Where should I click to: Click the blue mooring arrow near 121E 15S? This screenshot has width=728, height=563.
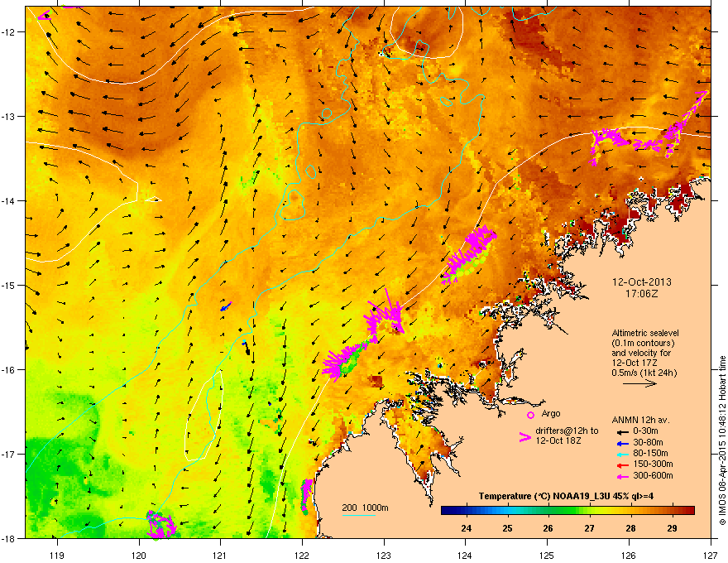(x=226, y=306)
